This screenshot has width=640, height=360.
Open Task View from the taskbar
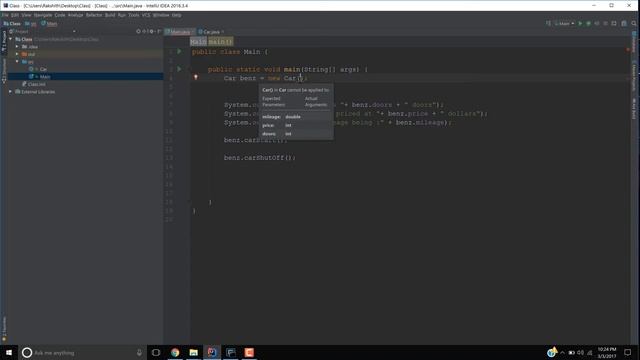pos(156,352)
